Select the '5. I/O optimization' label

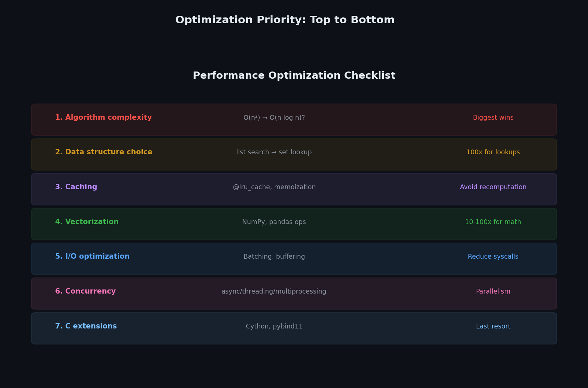(92, 257)
